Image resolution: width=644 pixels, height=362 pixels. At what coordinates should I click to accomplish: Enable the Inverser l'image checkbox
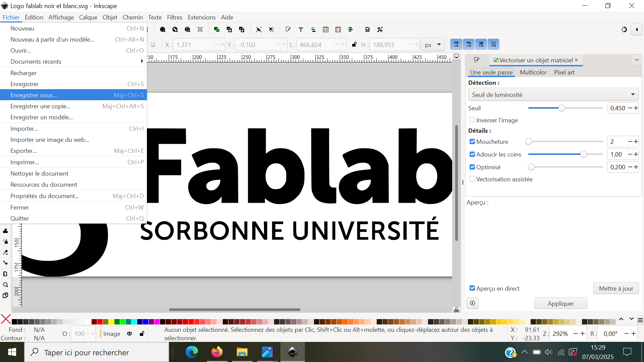(x=472, y=120)
